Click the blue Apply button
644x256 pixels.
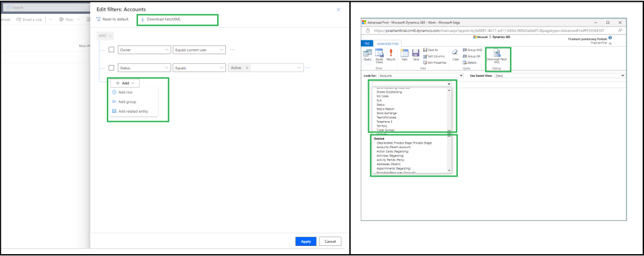click(305, 241)
